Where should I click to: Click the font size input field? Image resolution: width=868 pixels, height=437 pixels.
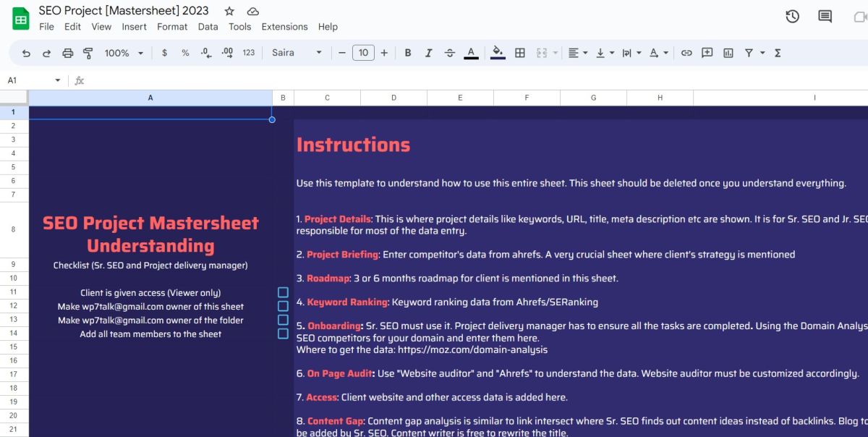[363, 53]
